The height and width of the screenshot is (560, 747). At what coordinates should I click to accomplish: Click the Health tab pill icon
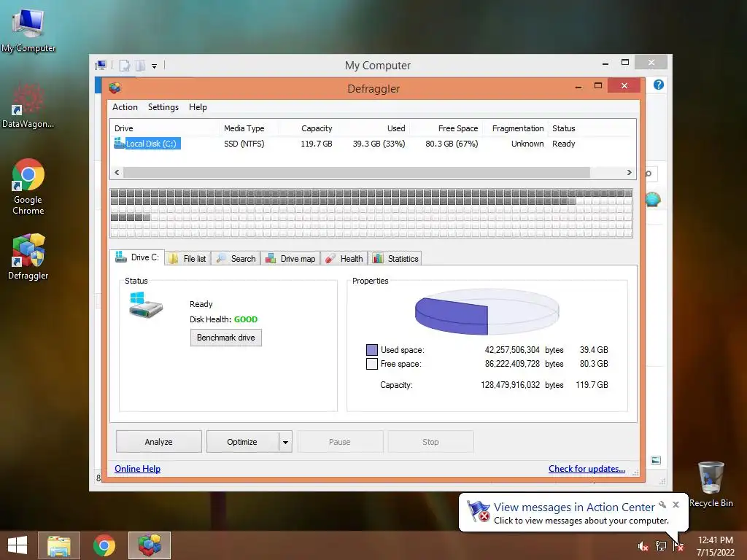(x=330, y=259)
